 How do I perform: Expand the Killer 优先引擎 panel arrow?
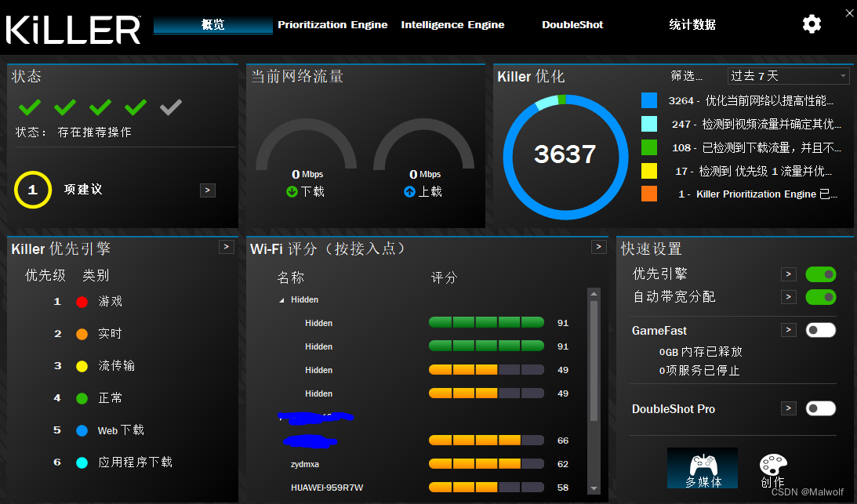226,247
